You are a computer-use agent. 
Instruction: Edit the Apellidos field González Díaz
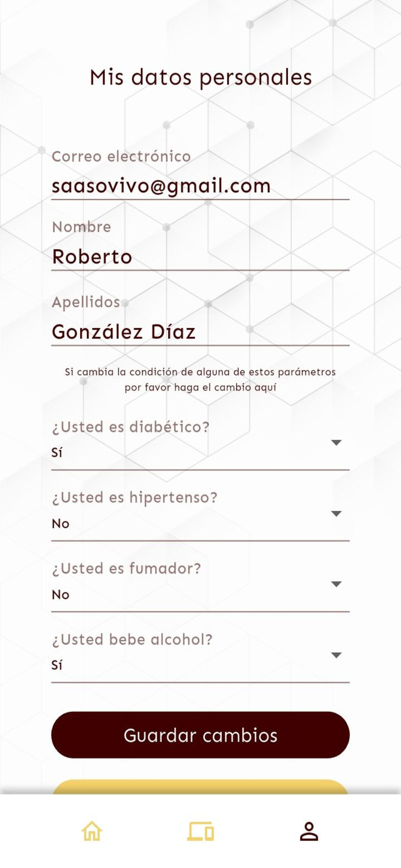(x=200, y=332)
